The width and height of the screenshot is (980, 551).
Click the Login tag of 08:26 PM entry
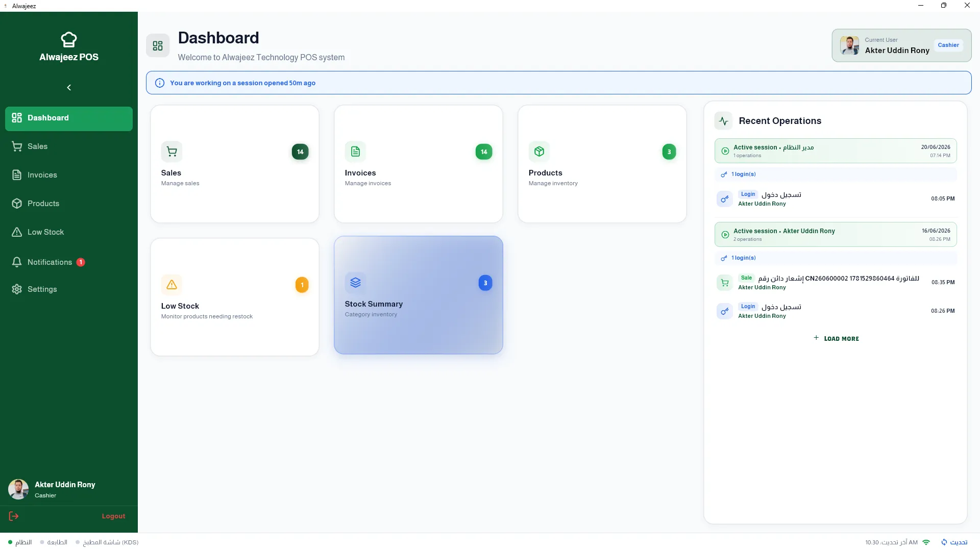(x=748, y=307)
